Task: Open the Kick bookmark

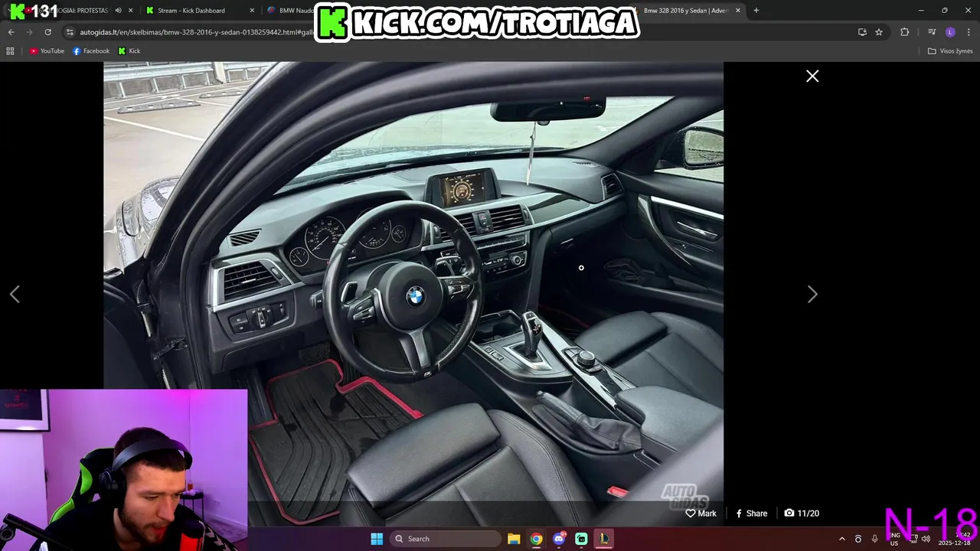Action: pos(129,51)
